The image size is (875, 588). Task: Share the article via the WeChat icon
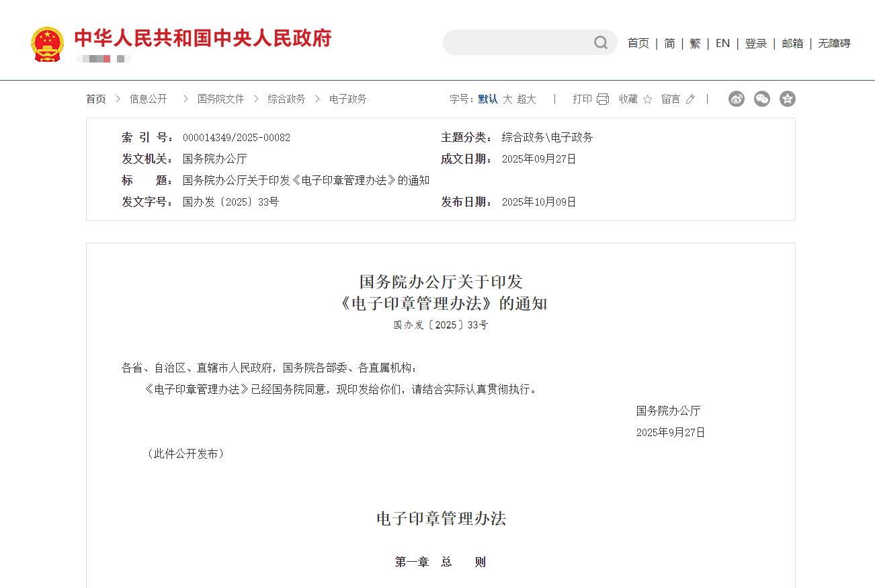(761, 98)
